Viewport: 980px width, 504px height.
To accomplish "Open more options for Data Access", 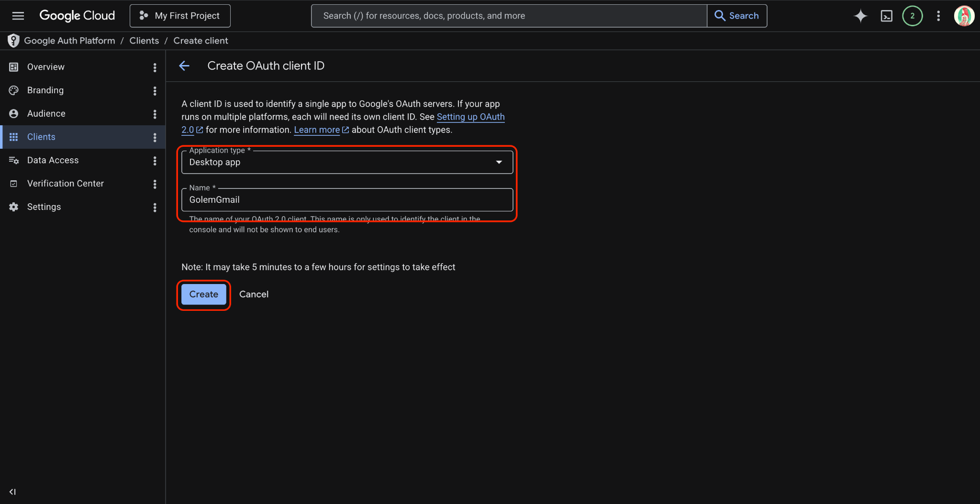I will tap(155, 161).
